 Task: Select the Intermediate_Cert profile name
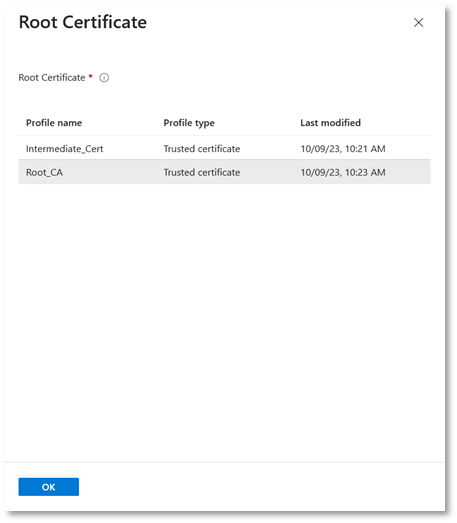pos(65,149)
